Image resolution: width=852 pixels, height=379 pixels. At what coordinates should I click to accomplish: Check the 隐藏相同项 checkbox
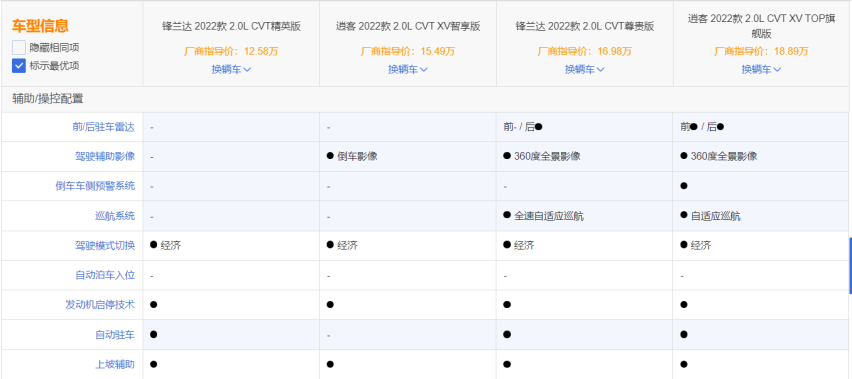18,47
